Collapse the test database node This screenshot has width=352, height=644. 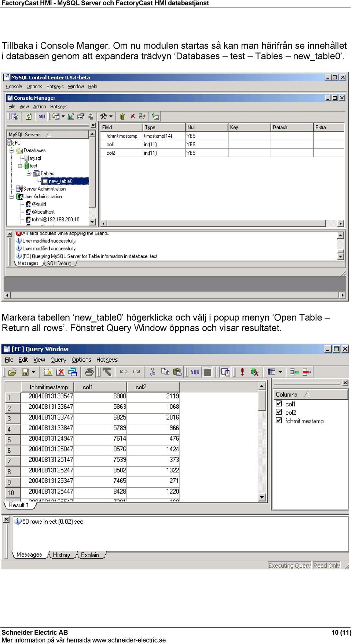point(20,166)
